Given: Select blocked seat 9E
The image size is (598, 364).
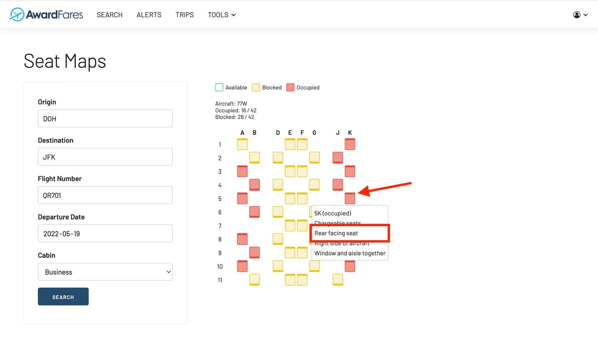Looking at the screenshot, I should point(290,252).
